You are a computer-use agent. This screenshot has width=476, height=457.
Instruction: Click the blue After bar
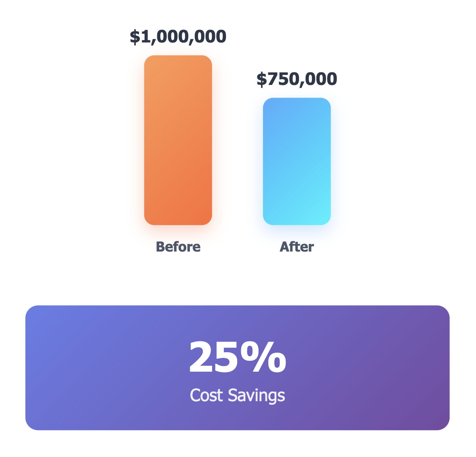click(x=297, y=161)
